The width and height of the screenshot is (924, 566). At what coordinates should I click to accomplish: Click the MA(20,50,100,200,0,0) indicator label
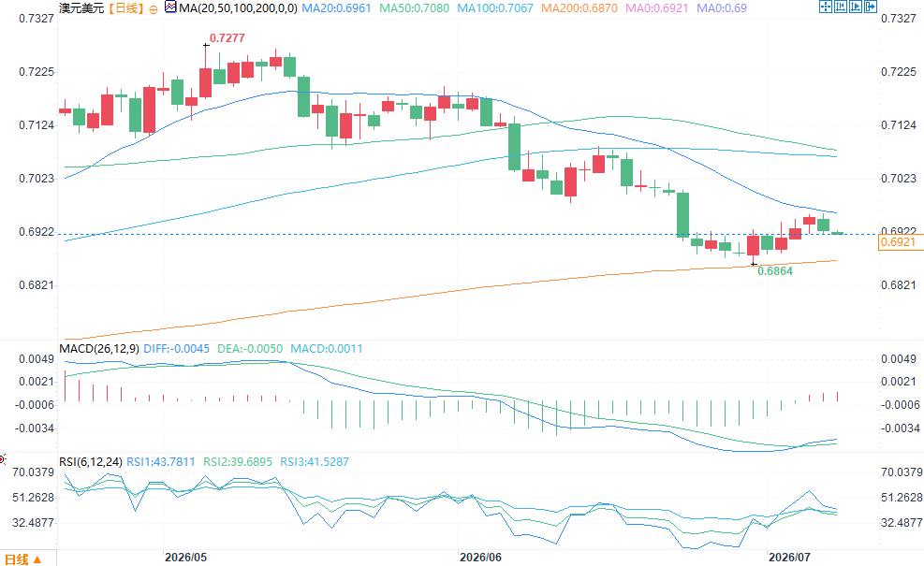(238, 8)
